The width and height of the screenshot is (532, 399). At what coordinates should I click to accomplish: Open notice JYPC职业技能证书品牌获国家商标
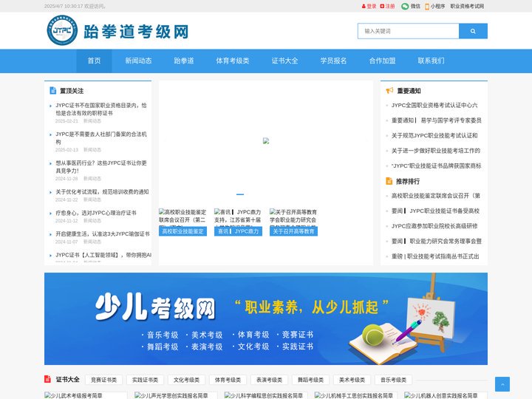(x=437, y=166)
